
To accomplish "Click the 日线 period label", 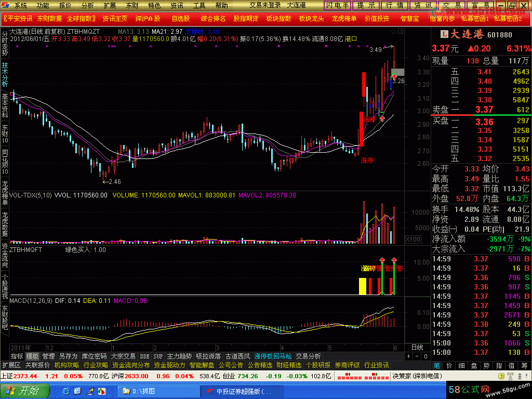I will pos(417,348).
